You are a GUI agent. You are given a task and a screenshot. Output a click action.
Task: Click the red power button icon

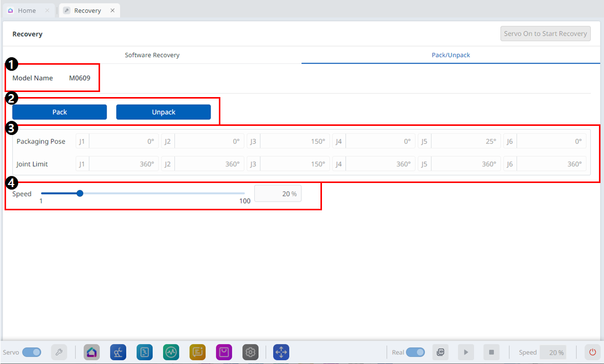click(x=592, y=352)
